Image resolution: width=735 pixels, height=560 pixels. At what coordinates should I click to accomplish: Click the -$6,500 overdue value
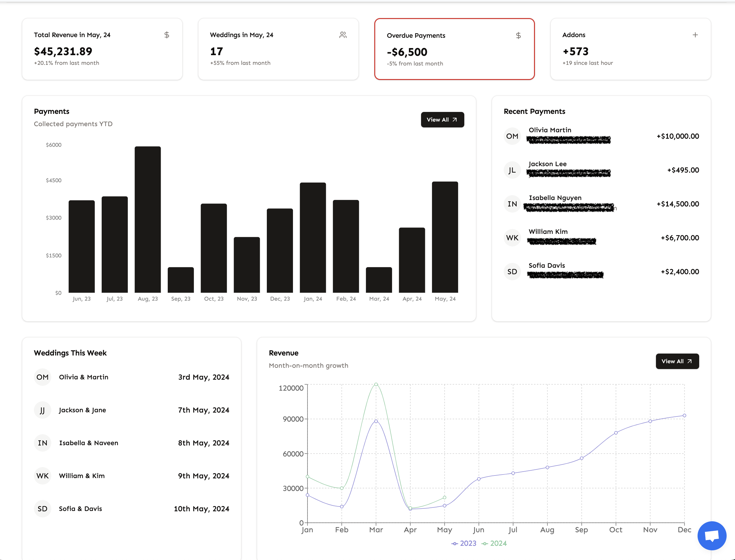tap(407, 52)
